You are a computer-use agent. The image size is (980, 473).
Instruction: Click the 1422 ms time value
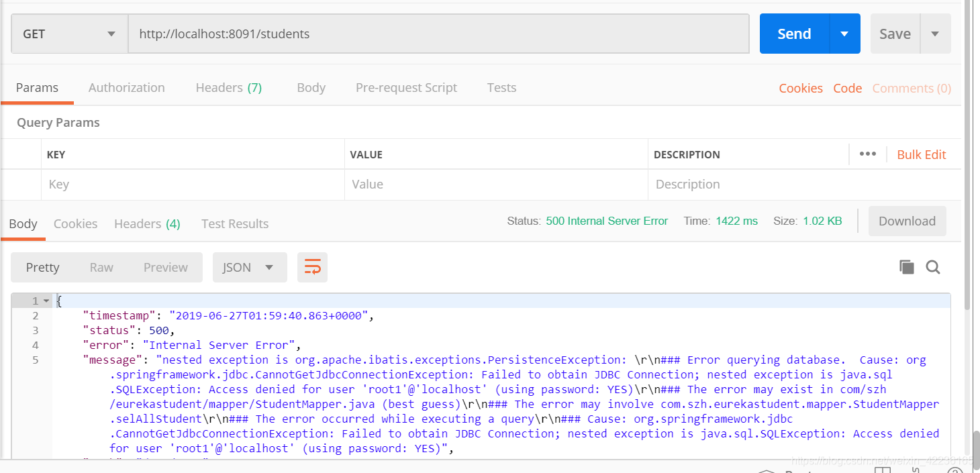click(x=736, y=221)
